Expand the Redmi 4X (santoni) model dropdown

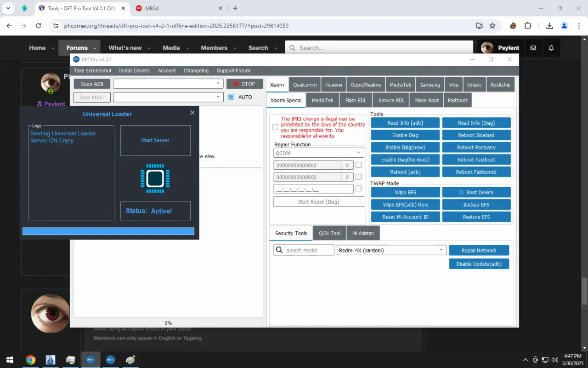(391, 250)
